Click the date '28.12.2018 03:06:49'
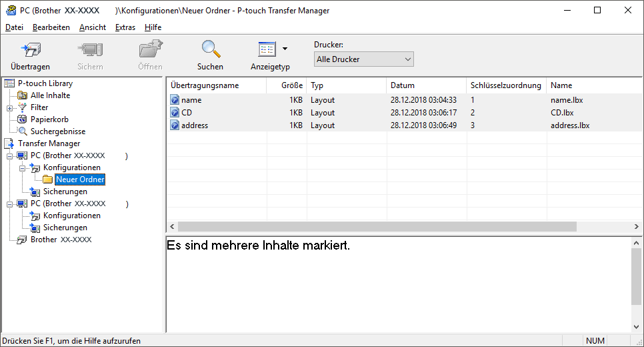This screenshot has height=347, width=644. pyautogui.click(x=423, y=125)
